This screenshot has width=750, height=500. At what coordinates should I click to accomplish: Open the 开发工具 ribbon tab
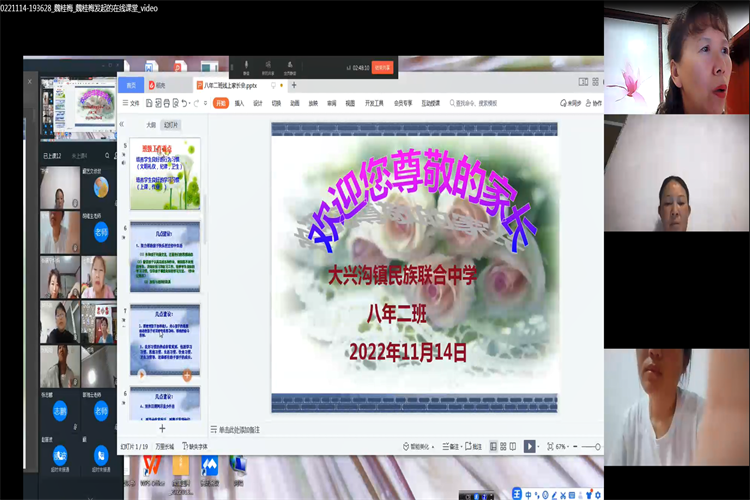click(x=374, y=103)
